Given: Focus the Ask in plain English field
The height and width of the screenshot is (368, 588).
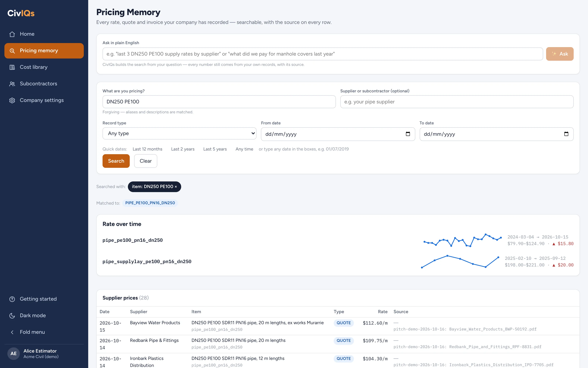Looking at the screenshot, I should click(322, 54).
